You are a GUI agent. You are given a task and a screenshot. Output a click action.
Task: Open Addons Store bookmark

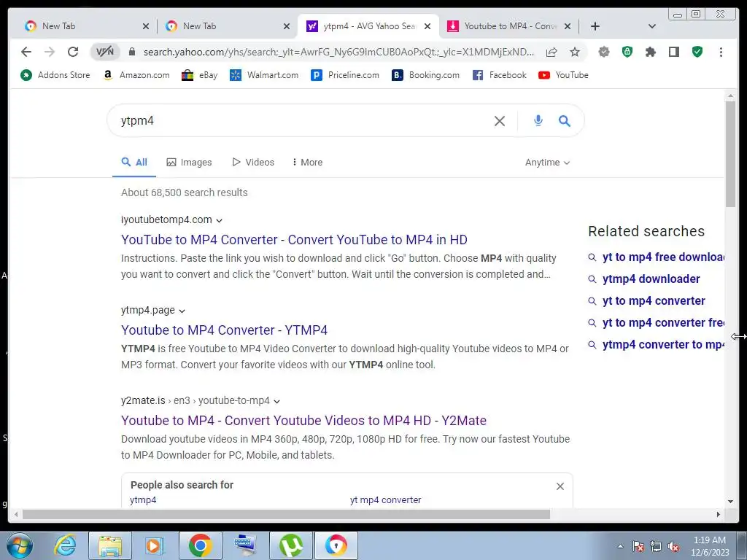coord(55,75)
